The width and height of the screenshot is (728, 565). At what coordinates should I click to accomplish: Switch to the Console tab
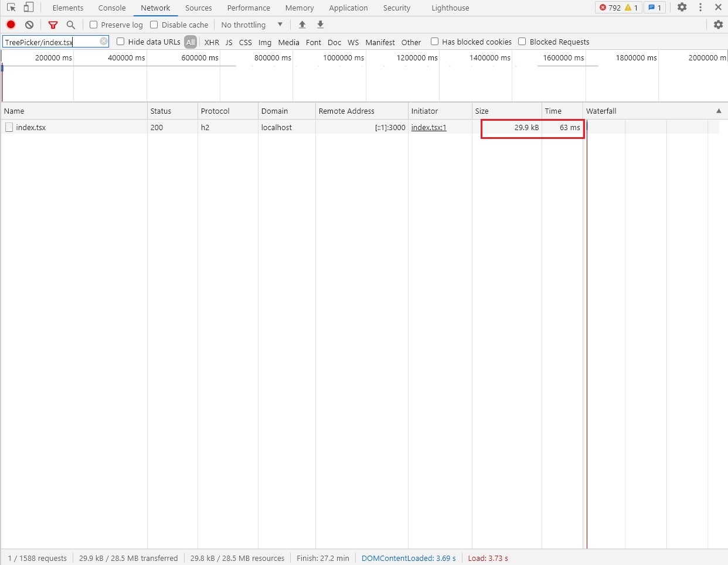(x=112, y=8)
